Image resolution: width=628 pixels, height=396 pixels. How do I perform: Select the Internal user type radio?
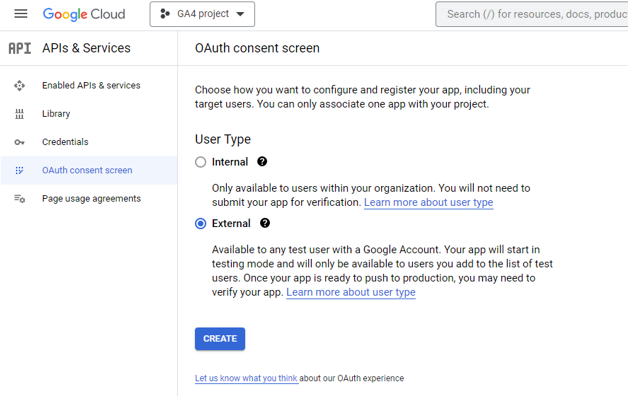[201, 162]
